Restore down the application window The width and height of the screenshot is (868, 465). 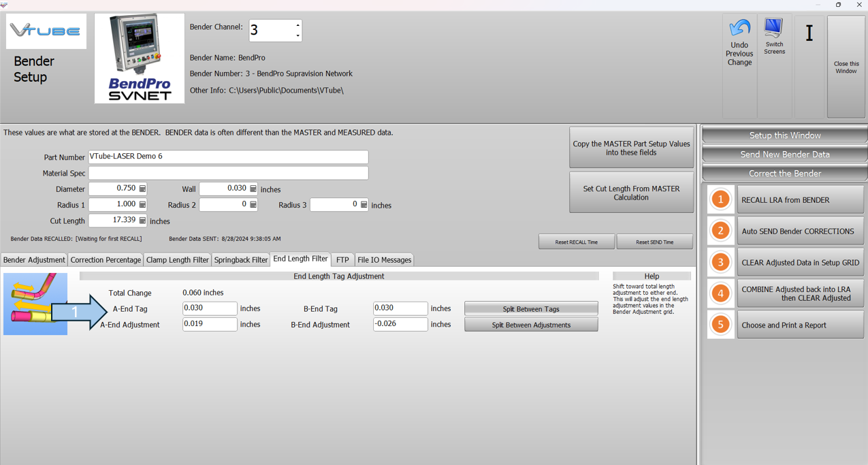pos(838,5)
